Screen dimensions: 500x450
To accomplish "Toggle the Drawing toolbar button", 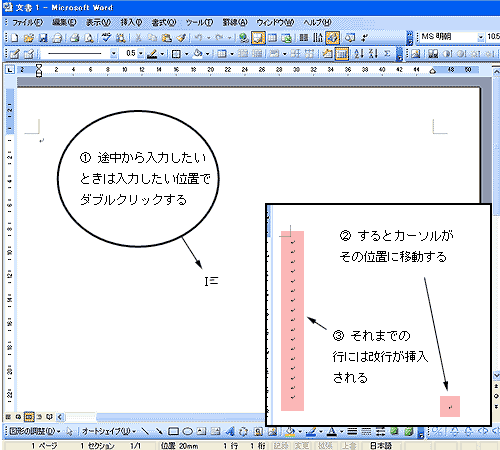I will [332, 38].
